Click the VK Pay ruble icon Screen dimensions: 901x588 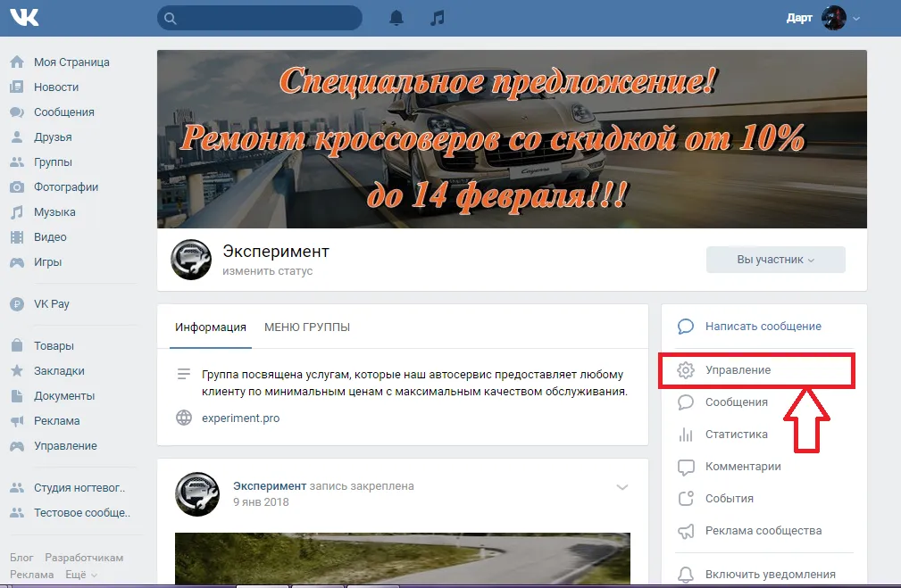click(17, 303)
